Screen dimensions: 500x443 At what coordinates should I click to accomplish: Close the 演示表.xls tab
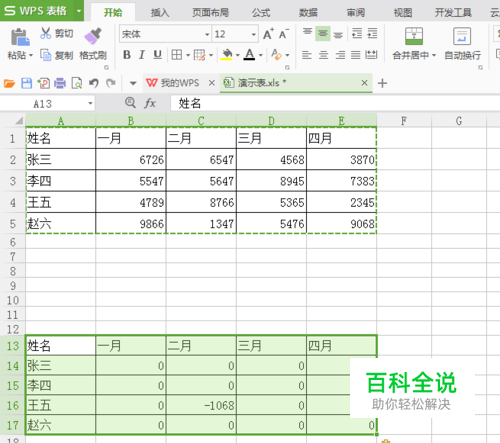pos(364,83)
